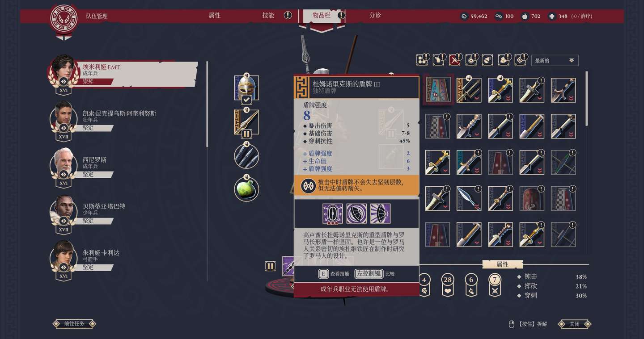The width and height of the screenshot is (644, 339).
Task: Filter inventory to show all items
Action: coord(422,60)
